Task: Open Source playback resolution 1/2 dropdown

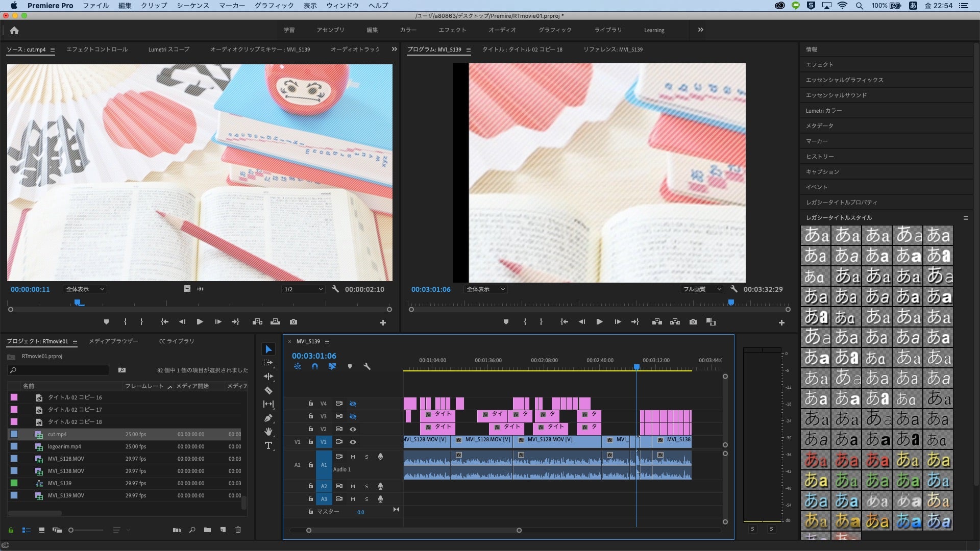Action: click(x=303, y=289)
